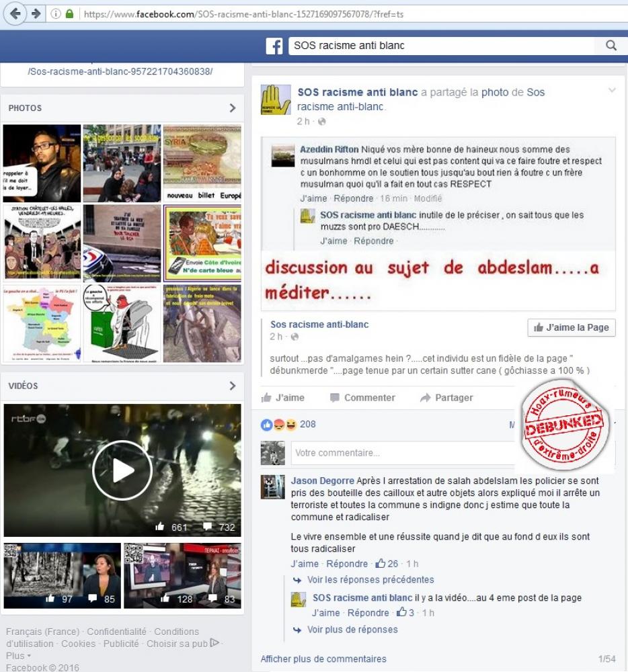Open the street crowd photo thumbnail
The width and height of the screenshot is (628, 672).
point(122,163)
